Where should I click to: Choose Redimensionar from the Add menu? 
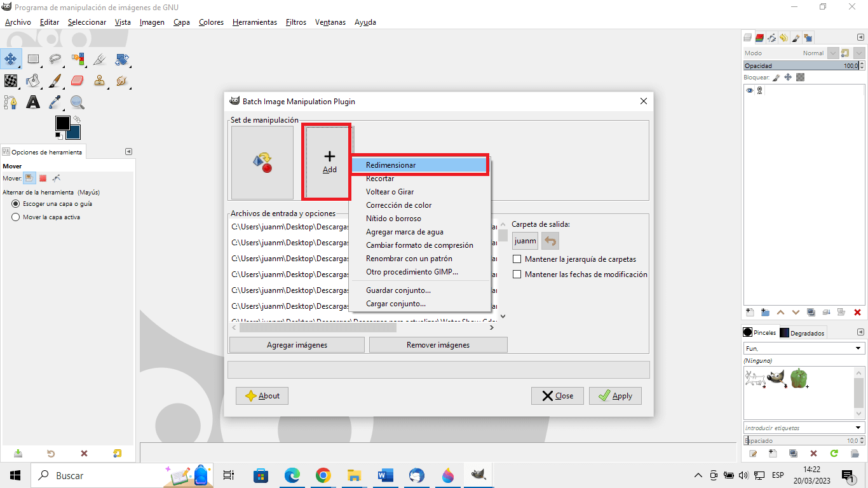(419, 165)
